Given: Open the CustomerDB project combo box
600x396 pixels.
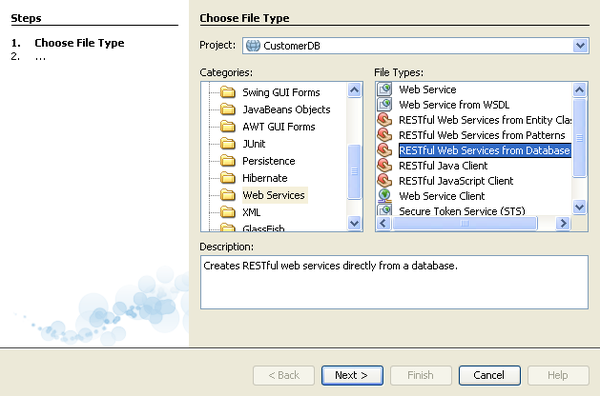Looking at the screenshot, I should pyautogui.click(x=416, y=46).
